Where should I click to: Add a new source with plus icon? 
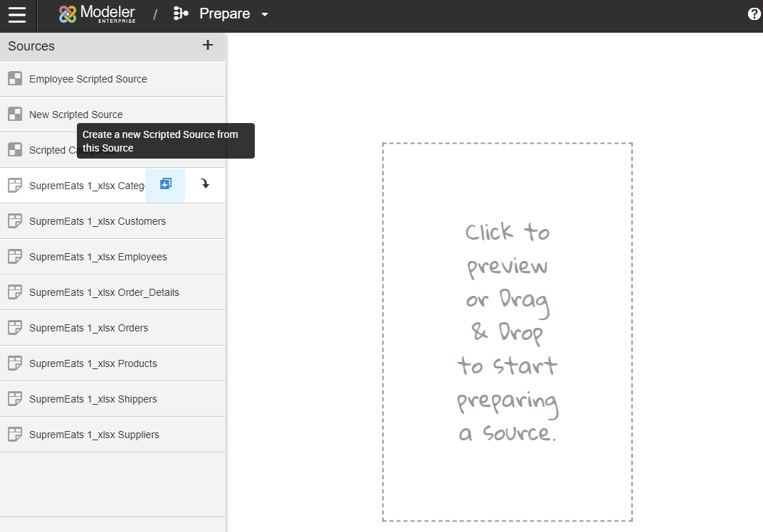[208, 46]
